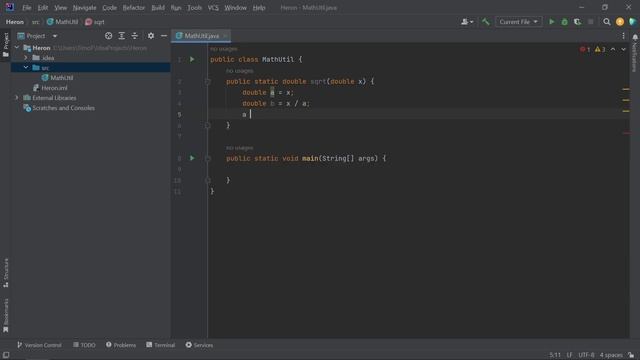Click the yellow warnings count indicator
Screen dimensions: 640x360
tap(600, 49)
